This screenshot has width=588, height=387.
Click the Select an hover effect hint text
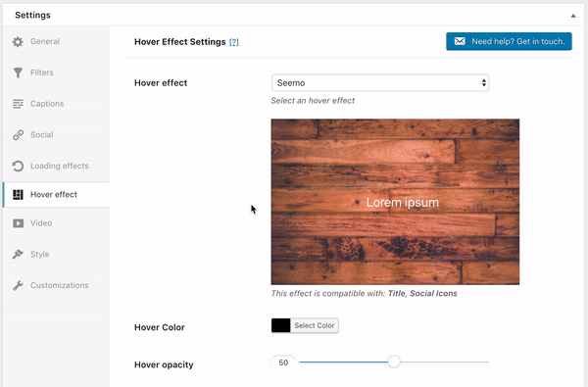[x=313, y=101]
